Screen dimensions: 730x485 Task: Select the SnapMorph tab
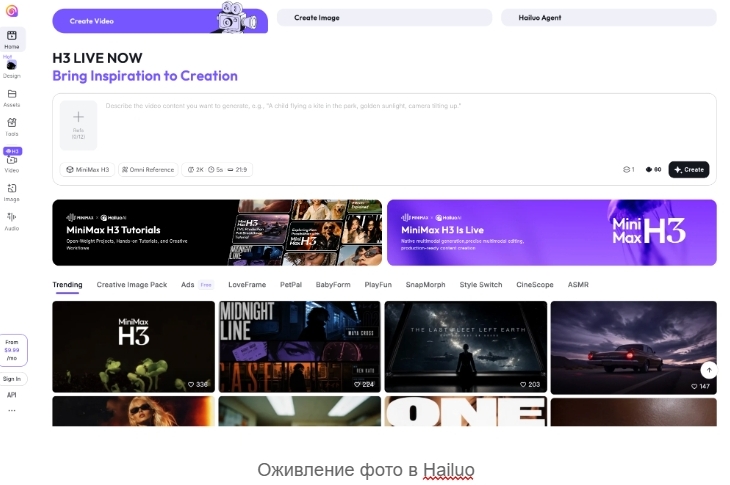pos(426,284)
